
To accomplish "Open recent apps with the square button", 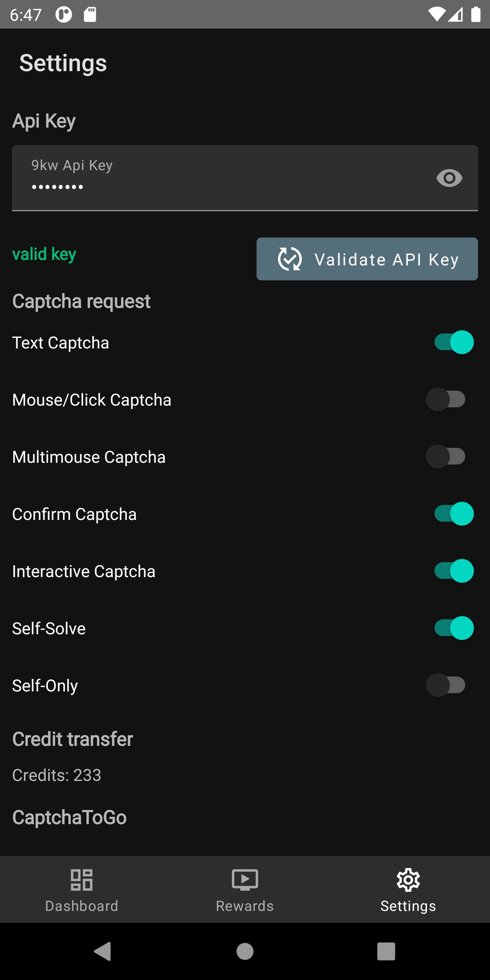I will pyautogui.click(x=386, y=951).
